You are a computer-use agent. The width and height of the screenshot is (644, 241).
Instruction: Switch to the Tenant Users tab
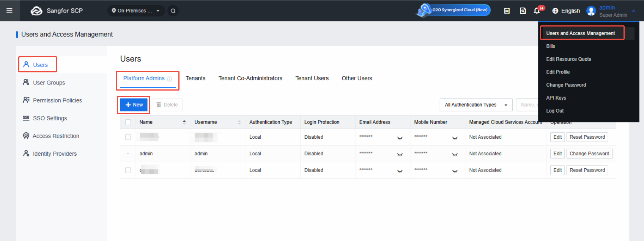312,78
